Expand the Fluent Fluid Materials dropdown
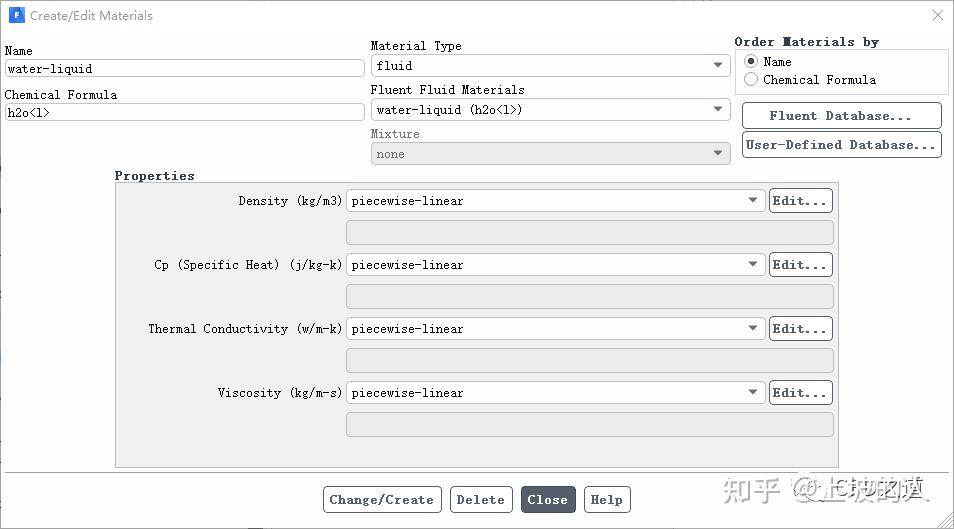 click(551, 110)
